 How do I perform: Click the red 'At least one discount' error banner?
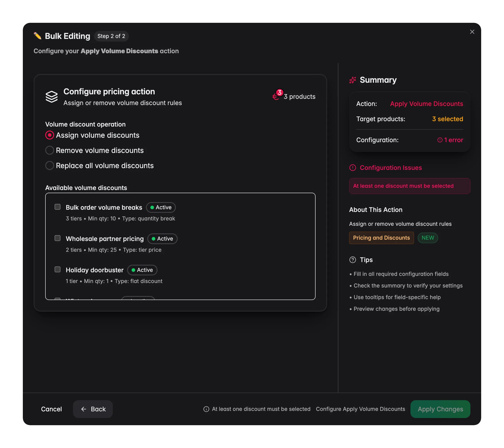coord(410,186)
